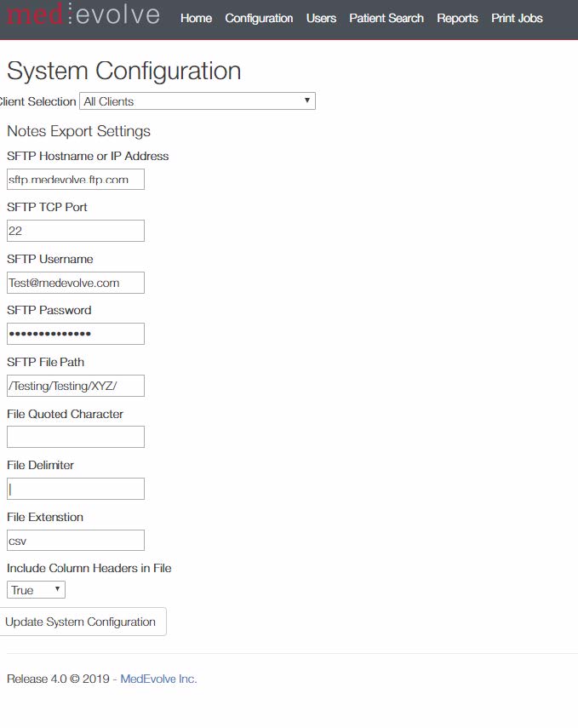Click the SFTP Hostname input field
This screenshot has width=578, height=728.
pos(76,180)
